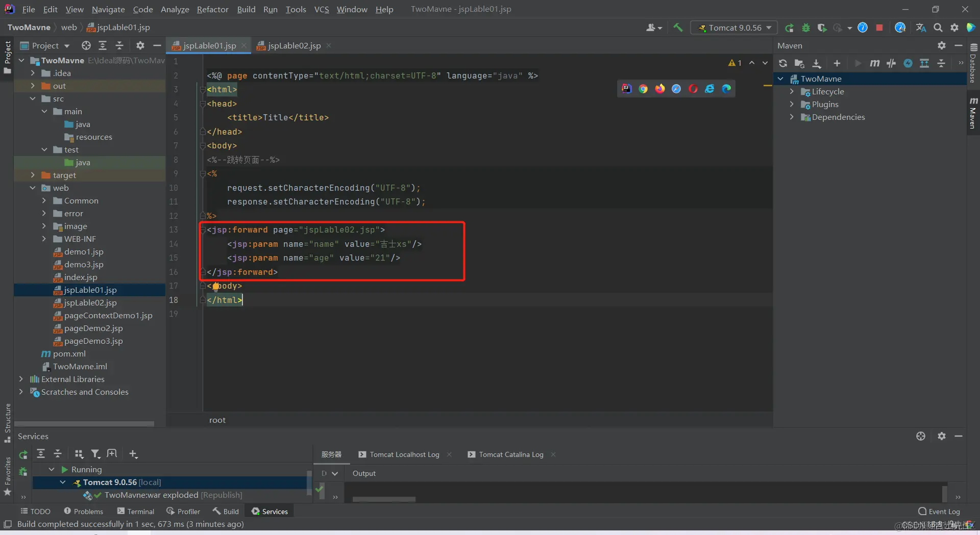This screenshot has width=980, height=535.
Task: Download Maven sources and documentation
Action: [817, 63]
